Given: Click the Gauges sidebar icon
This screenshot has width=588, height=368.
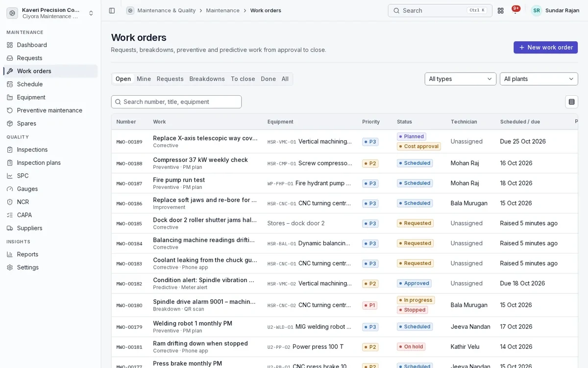Looking at the screenshot, I should 10,189.
